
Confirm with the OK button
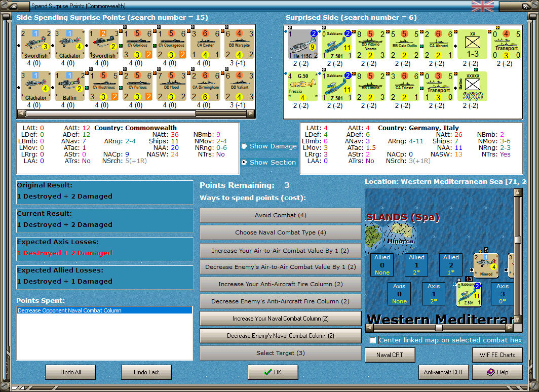coord(273,372)
